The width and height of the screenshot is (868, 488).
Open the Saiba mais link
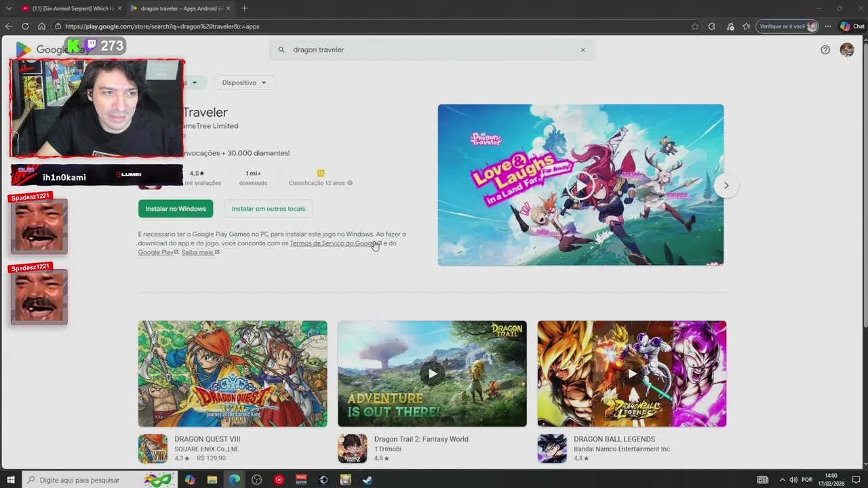pyautogui.click(x=200, y=252)
